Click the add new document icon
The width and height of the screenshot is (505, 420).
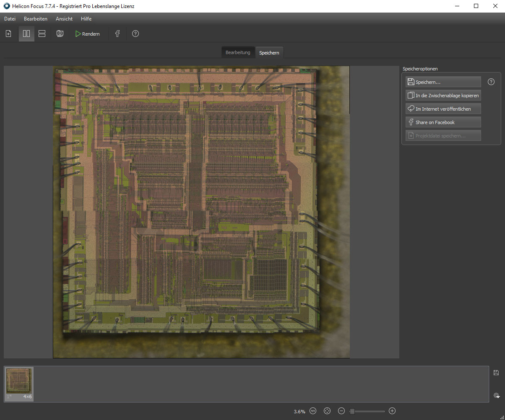point(8,34)
